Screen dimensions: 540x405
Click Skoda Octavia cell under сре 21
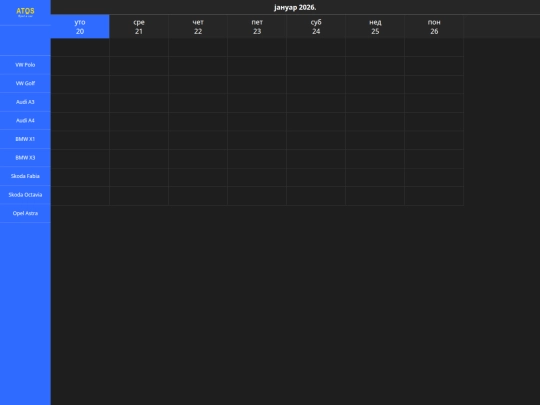pyautogui.click(x=139, y=196)
